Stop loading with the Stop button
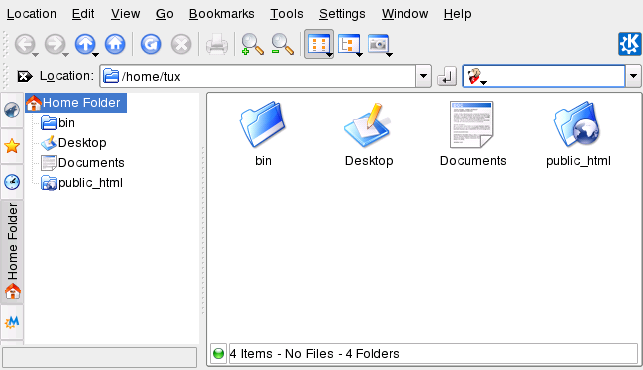This screenshot has width=643, height=370. click(x=181, y=44)
